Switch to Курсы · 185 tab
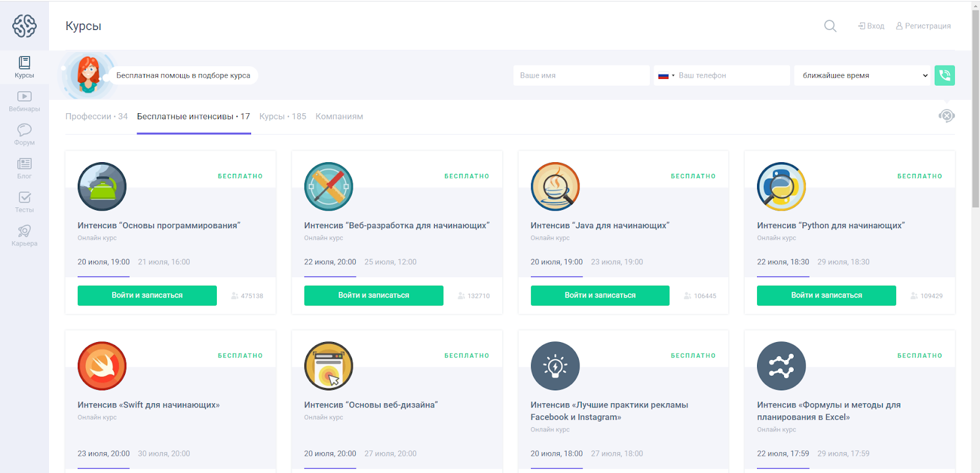 point(282,116)
